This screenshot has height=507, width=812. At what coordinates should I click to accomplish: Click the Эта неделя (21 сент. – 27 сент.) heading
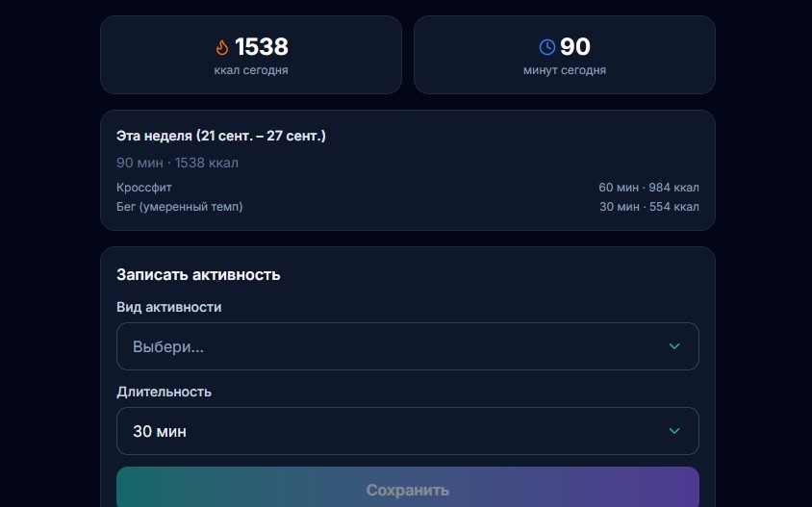pyautogui.click(x=221, y=136)
